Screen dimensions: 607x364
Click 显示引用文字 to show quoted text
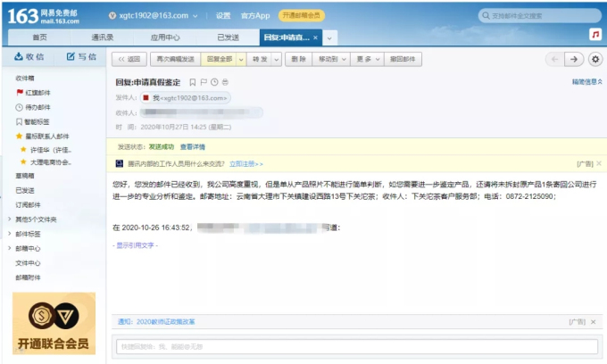pyautogui.click(x=135, y=244)
